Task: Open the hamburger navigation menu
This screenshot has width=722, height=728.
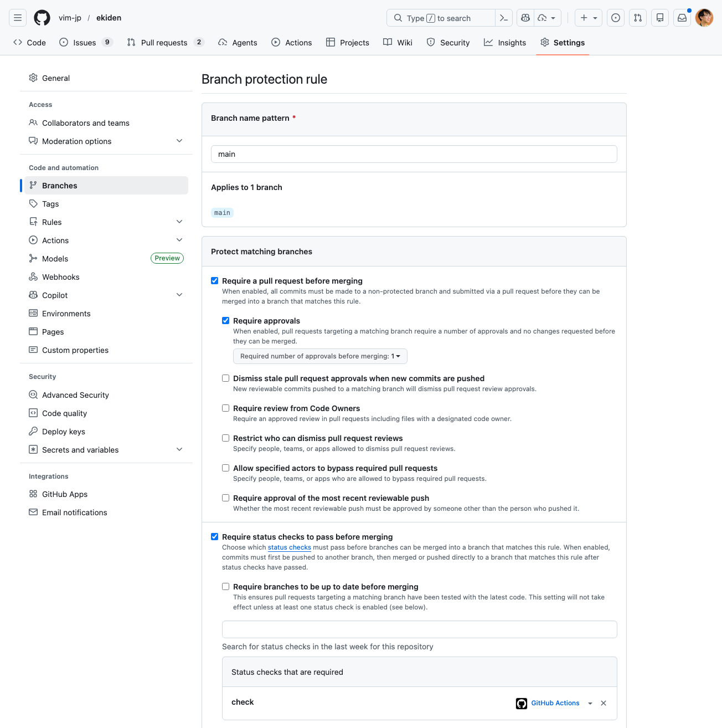Action: (18, 18)
